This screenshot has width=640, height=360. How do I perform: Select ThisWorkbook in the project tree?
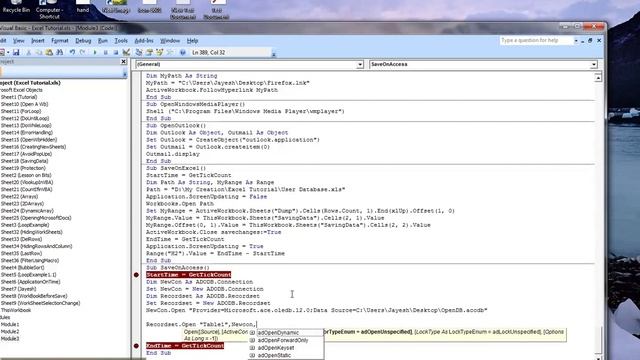pyautogui.click(x=16, y=310)
